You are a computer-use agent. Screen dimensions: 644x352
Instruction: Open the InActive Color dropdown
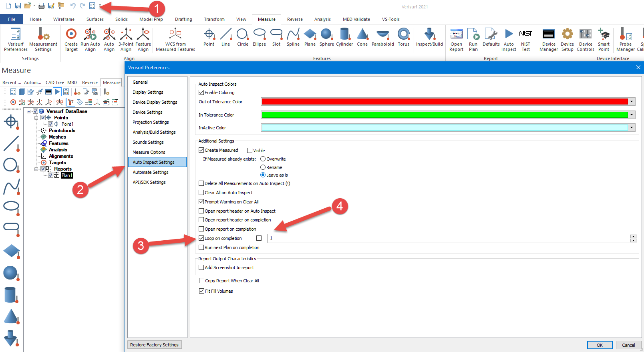point(632,128)
